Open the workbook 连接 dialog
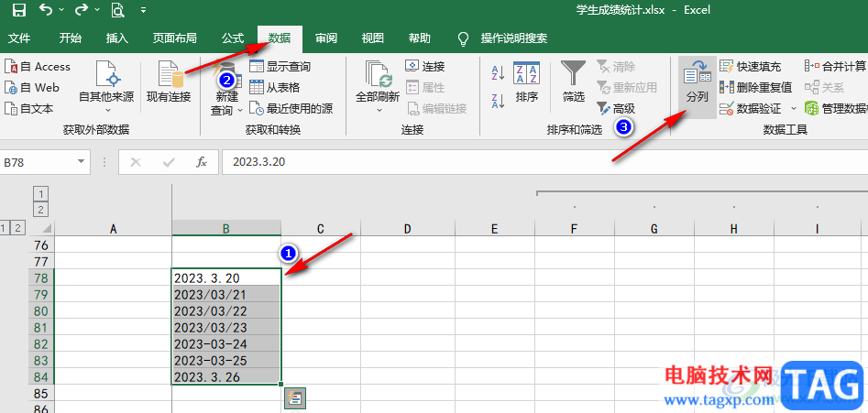The height and width of the screenshot is (413, 868). 425,67
